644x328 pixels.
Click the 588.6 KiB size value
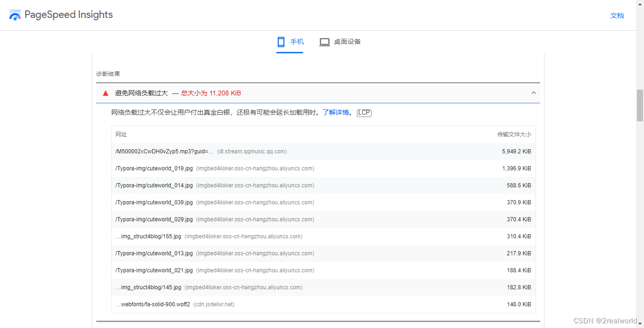coord(519,185)
